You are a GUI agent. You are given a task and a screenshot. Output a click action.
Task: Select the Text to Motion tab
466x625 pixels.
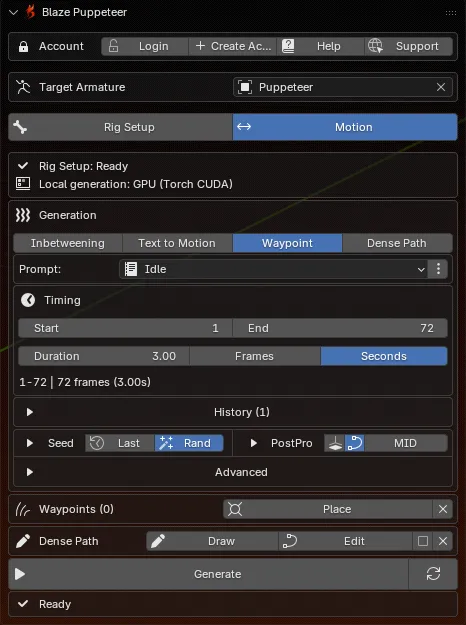click(x=177, y=243)
